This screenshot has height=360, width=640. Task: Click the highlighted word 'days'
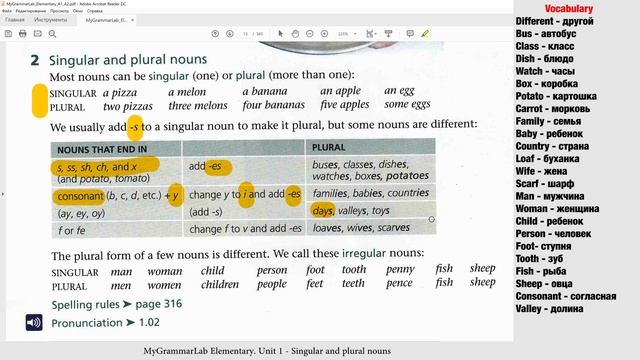[323, 211]
